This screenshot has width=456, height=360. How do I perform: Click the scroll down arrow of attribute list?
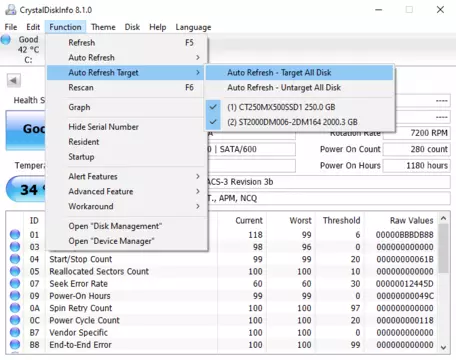tap(443, 347)
